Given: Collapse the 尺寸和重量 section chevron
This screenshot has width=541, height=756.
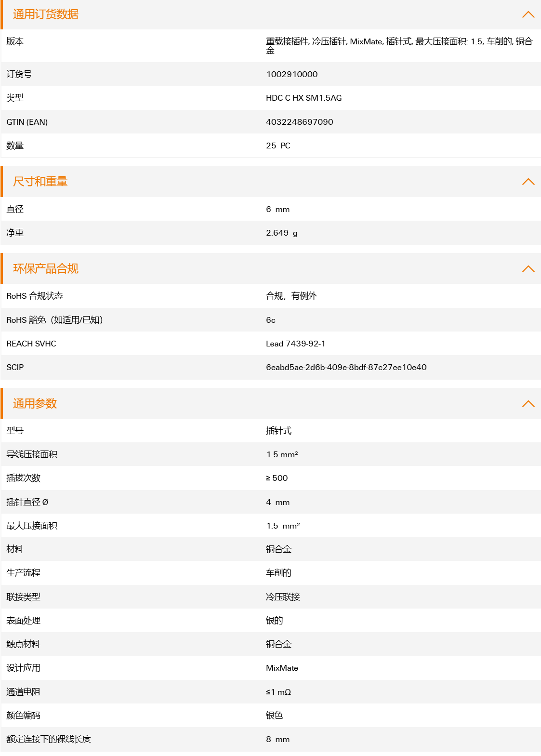Looking at the screenshot, I should tap(528, 182).
